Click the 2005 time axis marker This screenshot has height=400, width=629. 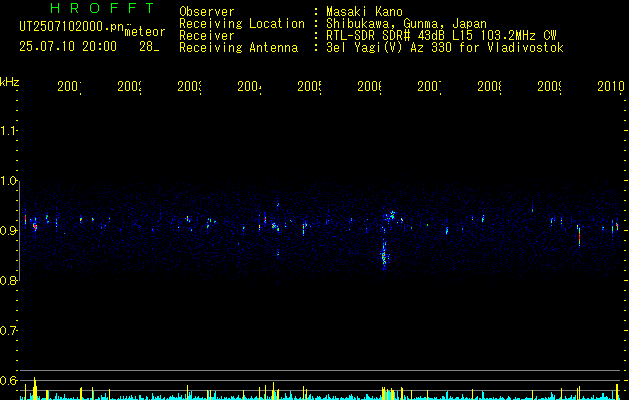(x=309, y=86)
